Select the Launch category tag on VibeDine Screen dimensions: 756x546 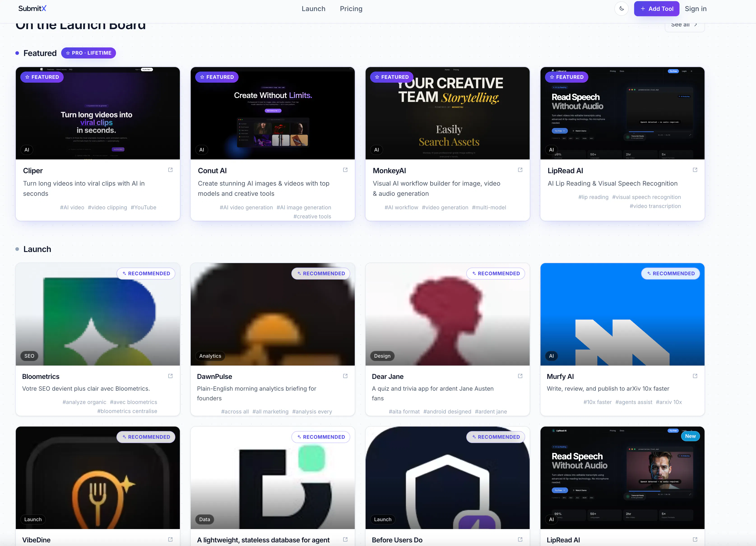click(x=33, y=519)
